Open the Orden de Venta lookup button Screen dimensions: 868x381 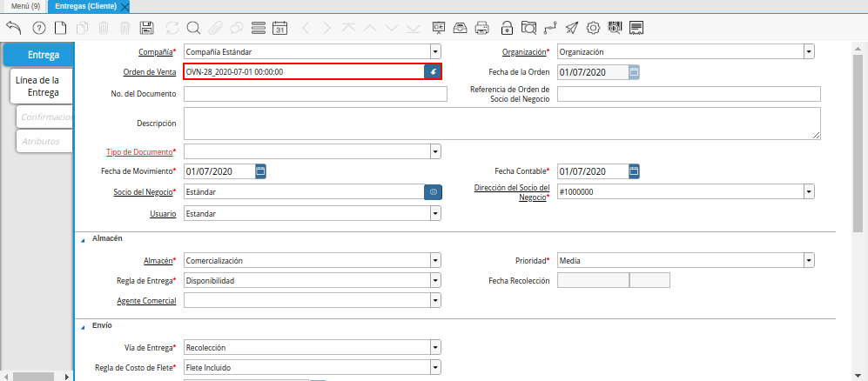[x=433, y=72]
